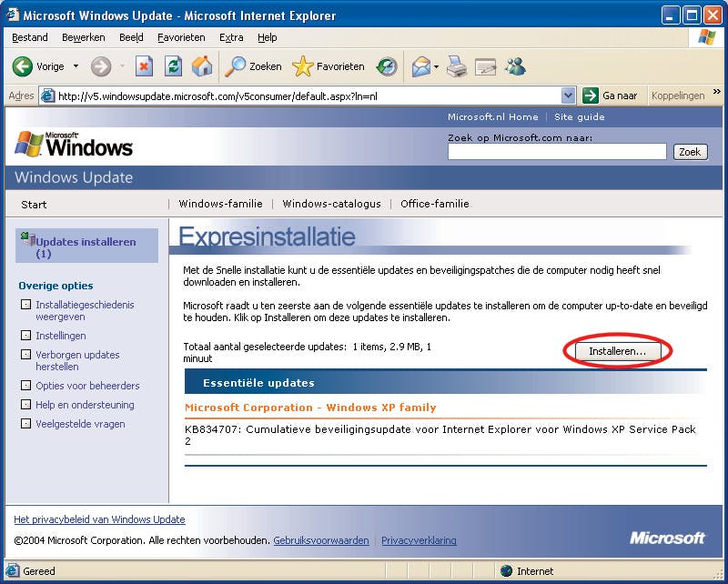Click the Stop loading icon

pyautogui.click(x=144, y=66)
